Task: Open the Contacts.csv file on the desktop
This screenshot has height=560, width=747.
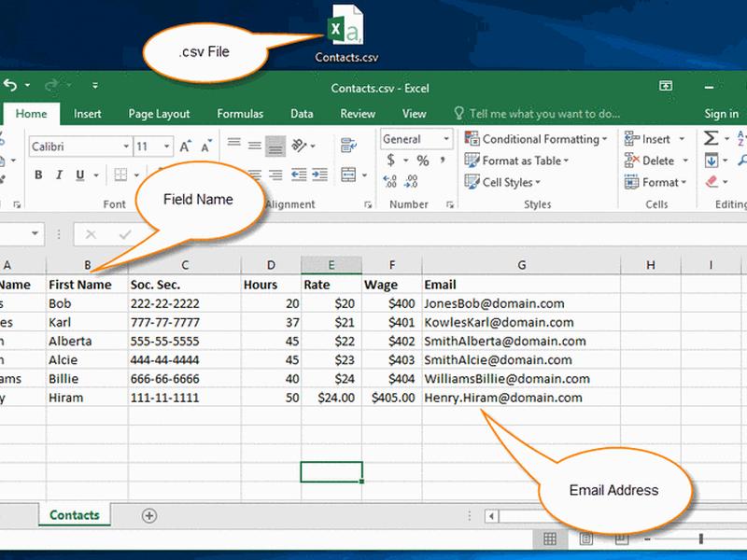Action: tap(345, 34)
